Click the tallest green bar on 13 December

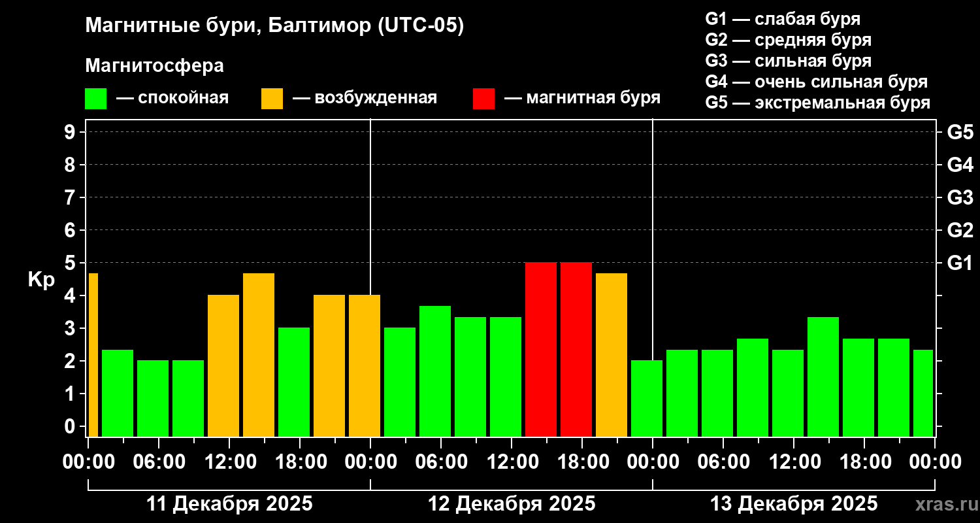823,377
